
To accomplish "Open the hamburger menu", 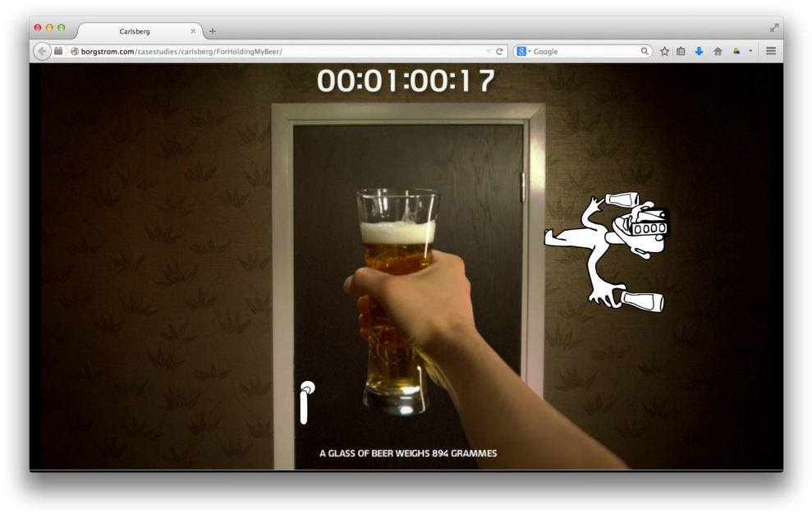I will (770, 51).
